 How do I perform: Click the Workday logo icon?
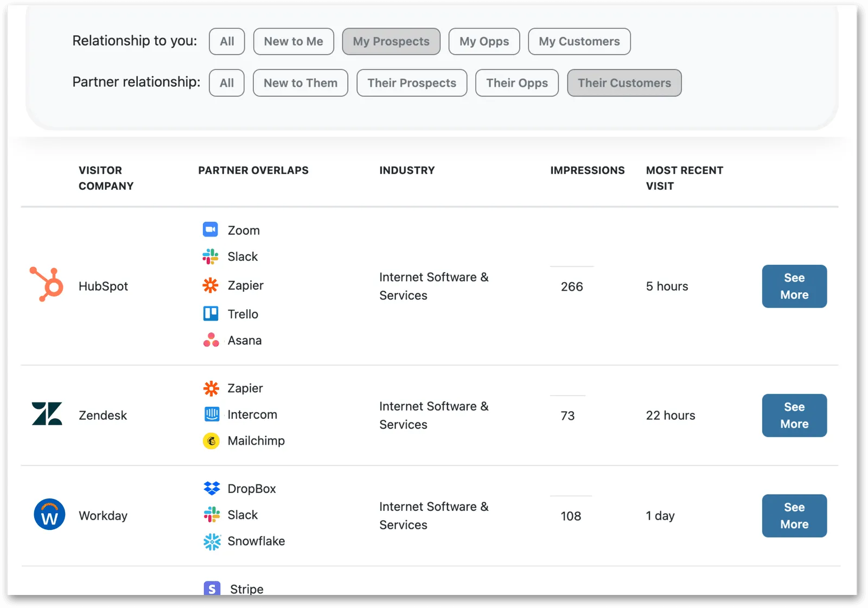pyautogui.click(x=49, y=514)
